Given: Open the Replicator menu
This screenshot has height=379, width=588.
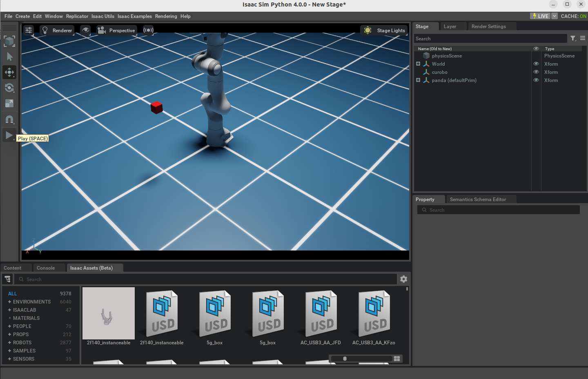Looking at the screenshot, I should (x=77, y=16).
